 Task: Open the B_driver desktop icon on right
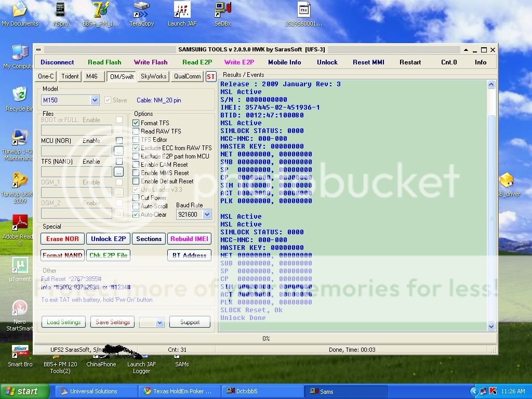[509, 184]
